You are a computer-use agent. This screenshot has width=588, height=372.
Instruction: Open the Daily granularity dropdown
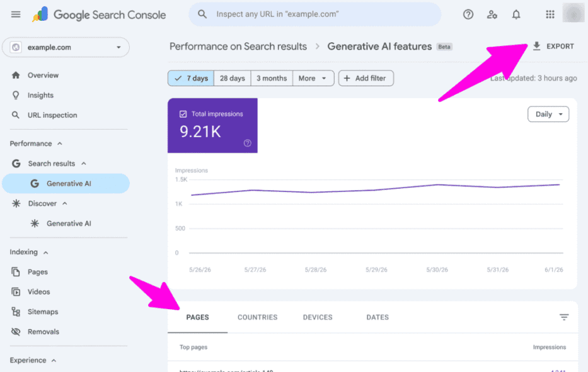tap(548, 115)
